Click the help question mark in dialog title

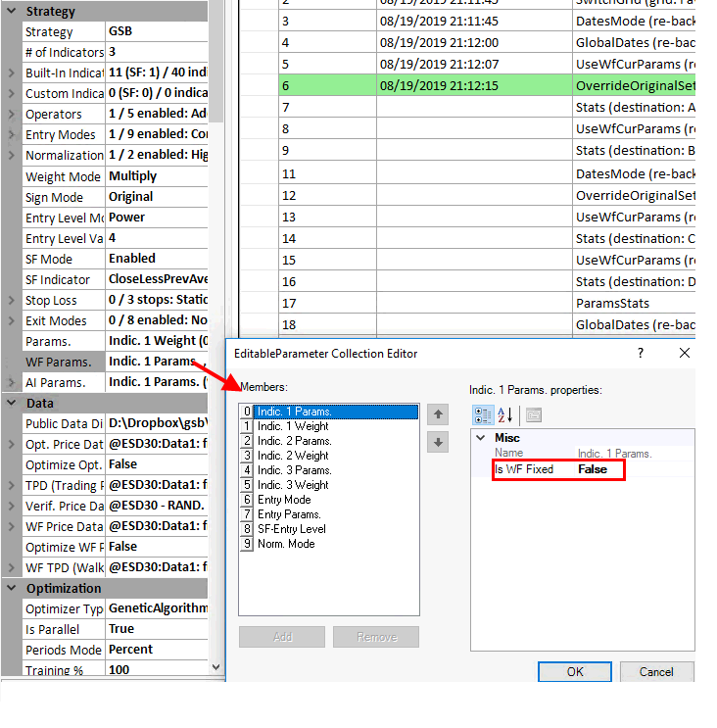click(641, 353)
